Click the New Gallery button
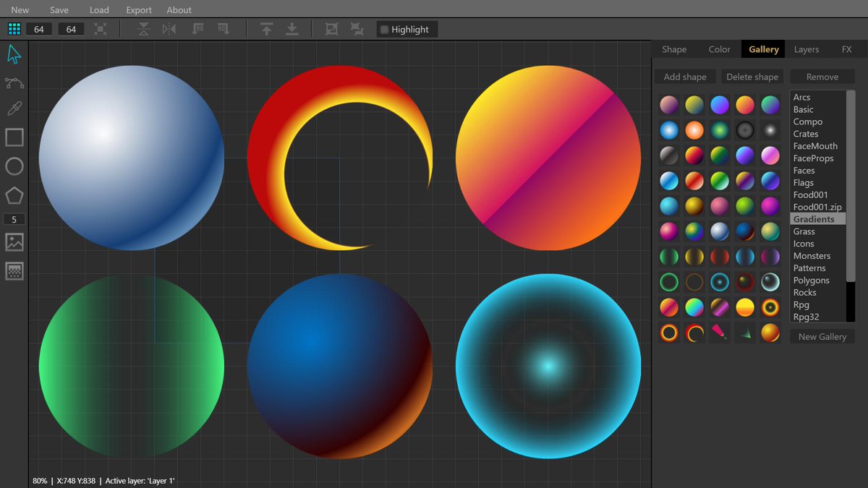This screenshot has height=488, width=868. click(x=822, y=336)
